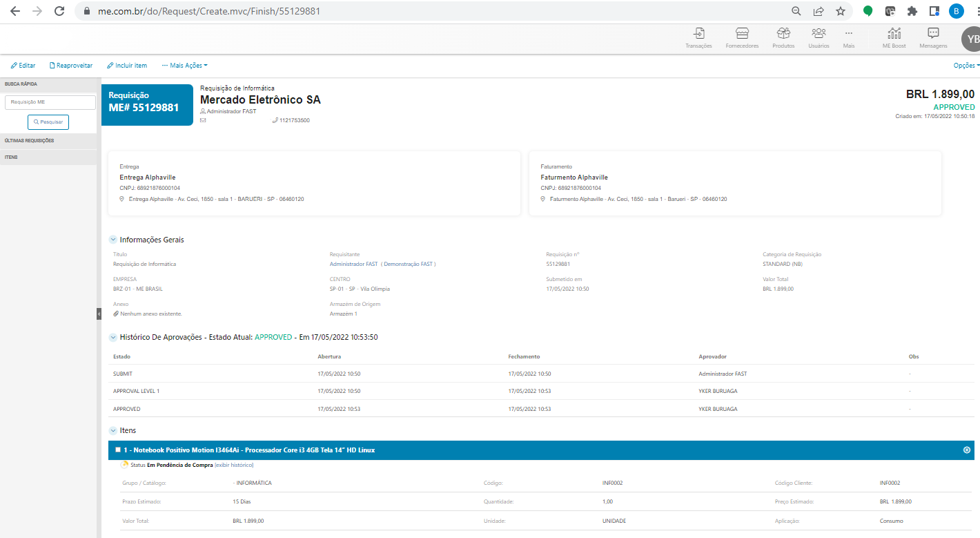Click the item header remove circle icon

[x=966, y=450]
